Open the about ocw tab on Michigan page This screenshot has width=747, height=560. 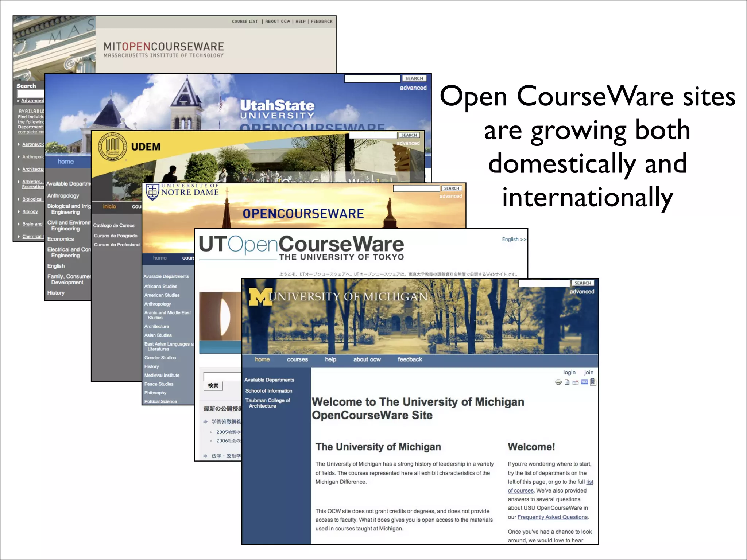[x=367, y=359]
